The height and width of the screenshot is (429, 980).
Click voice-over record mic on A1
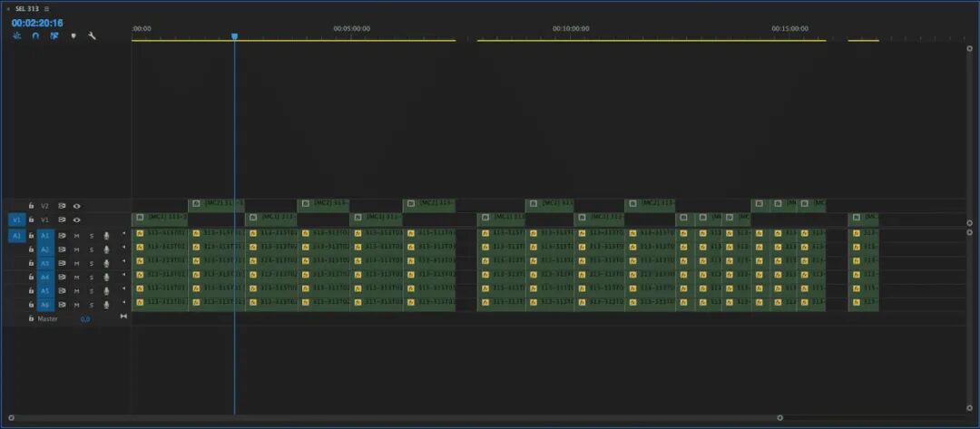(106, 236)
